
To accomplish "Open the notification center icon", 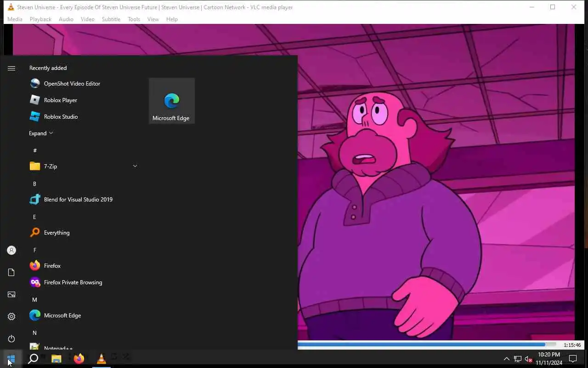I will (x=573, y=359).
